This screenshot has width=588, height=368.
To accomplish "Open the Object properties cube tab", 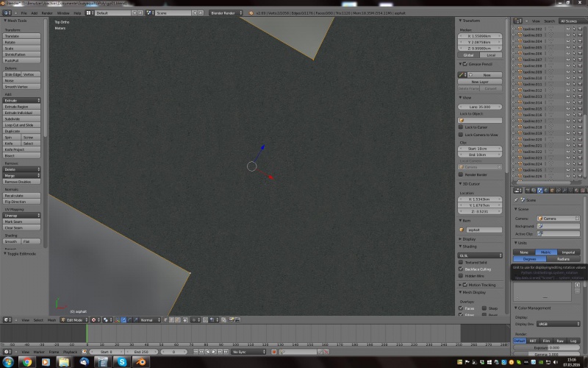I will (x=552, y=191).
